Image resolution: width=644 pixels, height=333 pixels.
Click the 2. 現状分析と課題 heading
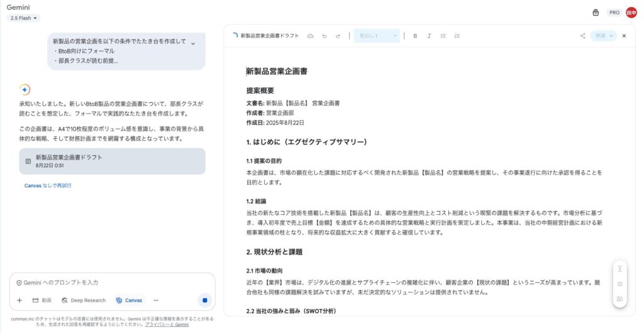274,252
